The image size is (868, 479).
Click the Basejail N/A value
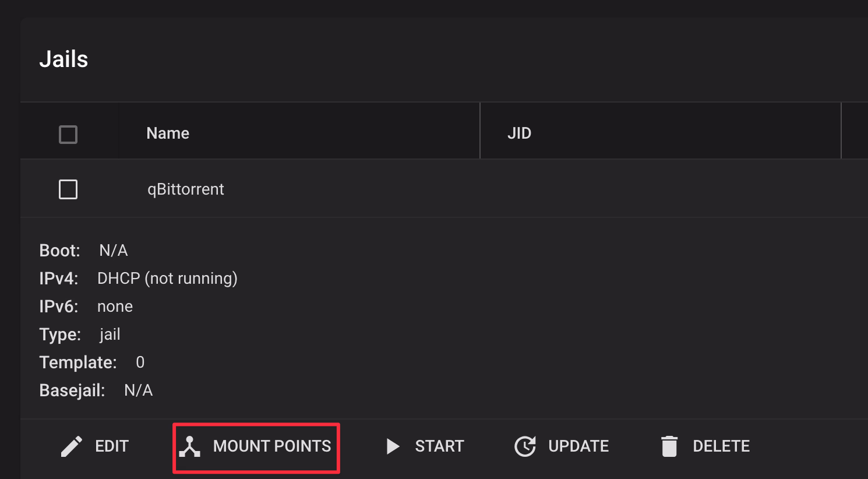click(x=139, y=390)
